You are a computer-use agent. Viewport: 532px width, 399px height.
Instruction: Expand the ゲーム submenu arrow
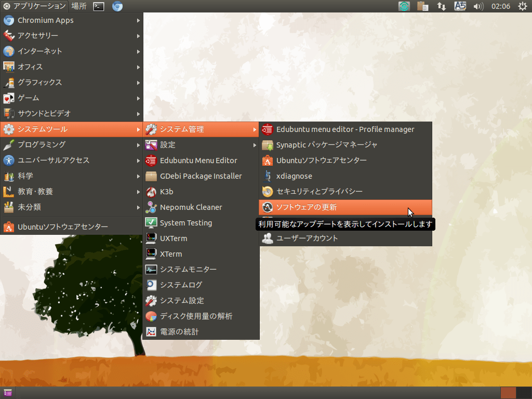(x=138, y=98)
